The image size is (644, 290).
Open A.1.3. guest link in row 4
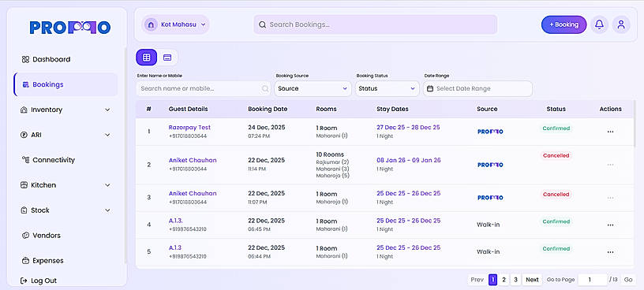175,221
